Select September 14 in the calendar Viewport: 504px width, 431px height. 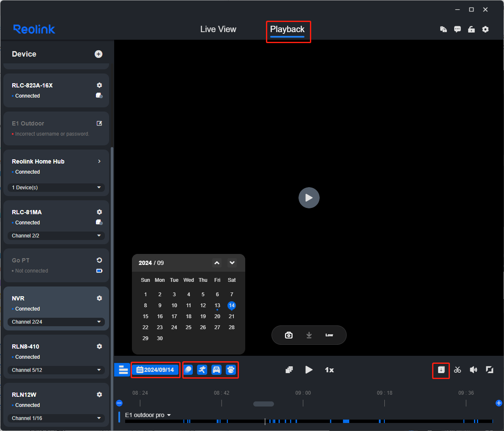point(231,306)
